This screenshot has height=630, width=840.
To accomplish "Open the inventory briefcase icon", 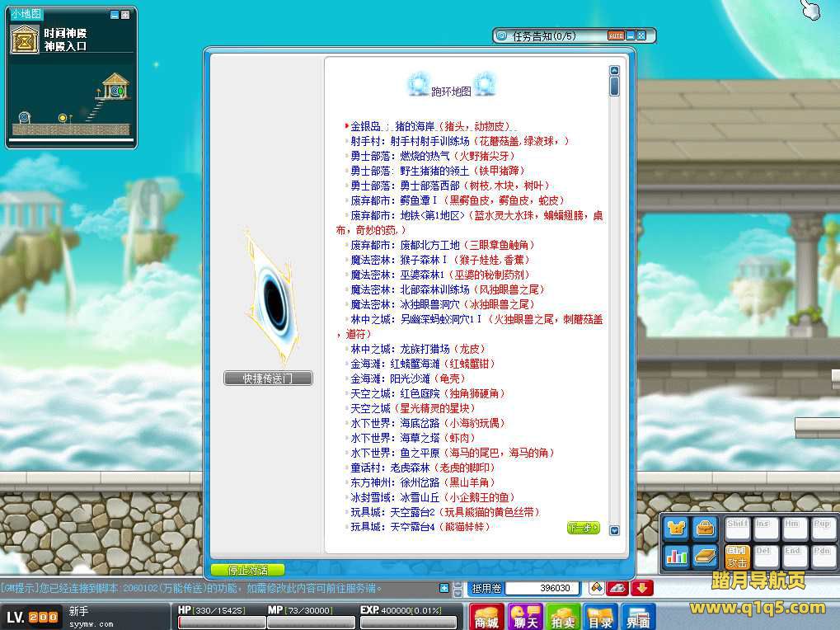I will pyautogui.click(x=704, y=528).
